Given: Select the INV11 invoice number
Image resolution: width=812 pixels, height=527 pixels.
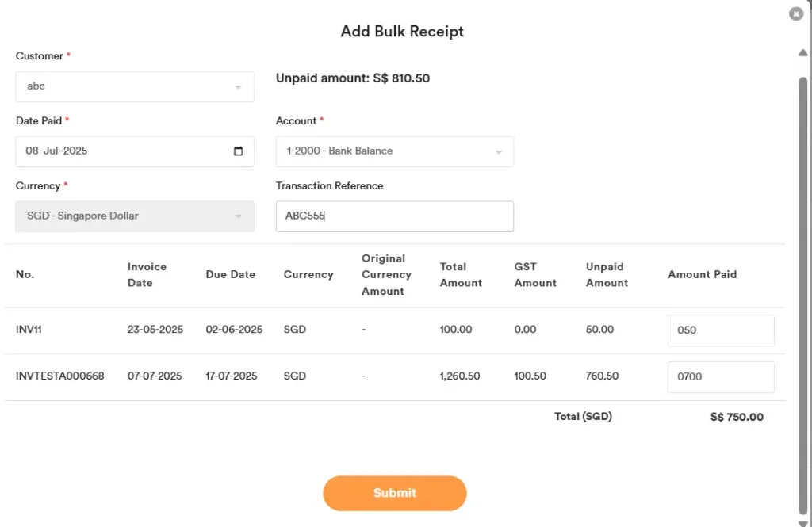Looking at the screenshot, I should point(29,330).
